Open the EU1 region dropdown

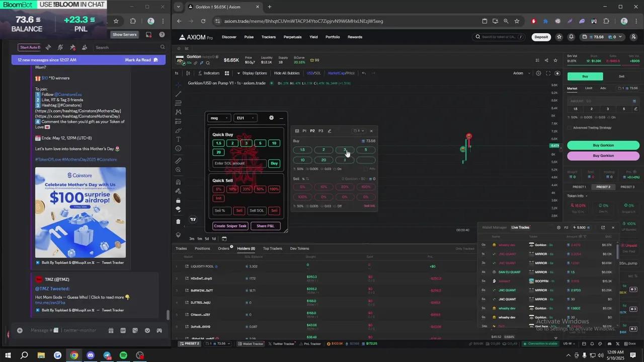coord(246,118)
